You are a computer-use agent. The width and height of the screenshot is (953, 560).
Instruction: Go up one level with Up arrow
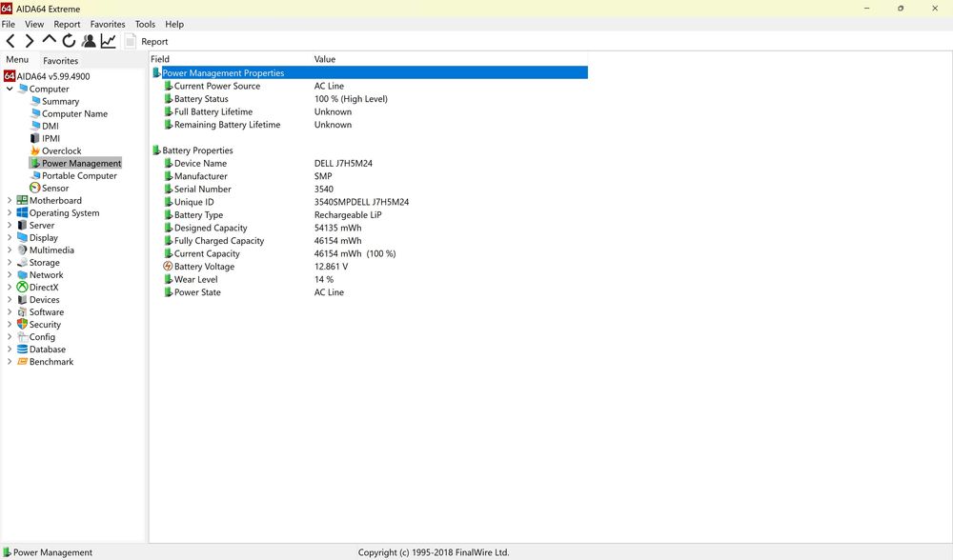50,40
